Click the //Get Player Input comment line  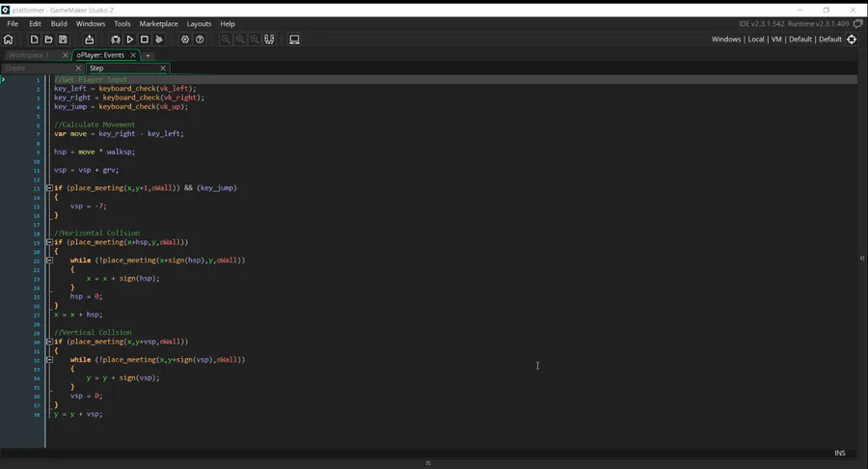coord(91,79)
